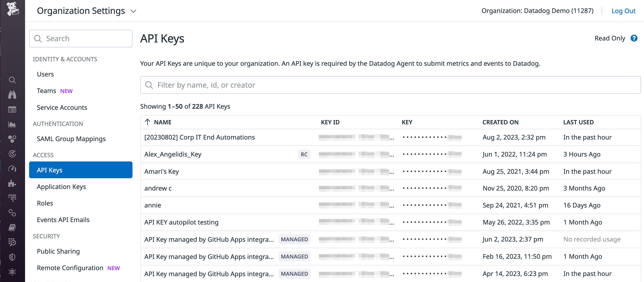Expand the Organization Settings dropdown
Viewport: 644px width, 282px height.
click(x=133, y=11)
